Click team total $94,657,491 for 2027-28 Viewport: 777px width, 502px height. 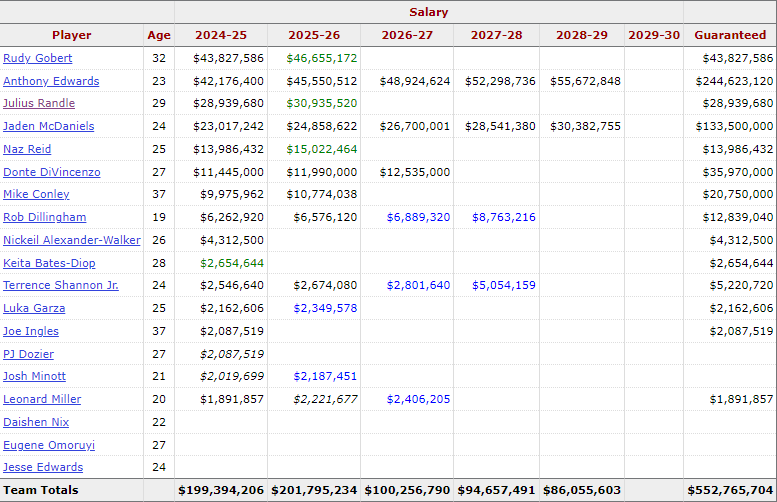coord(497,490)
